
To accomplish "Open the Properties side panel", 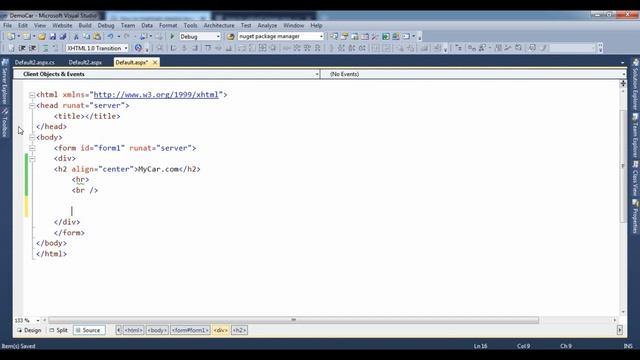I will [x=635, y=216].
